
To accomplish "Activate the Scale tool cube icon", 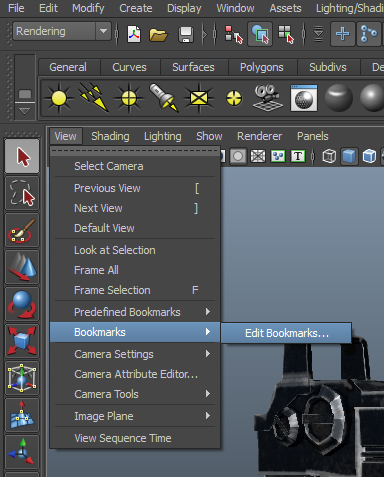I will [x=22, y=341].
